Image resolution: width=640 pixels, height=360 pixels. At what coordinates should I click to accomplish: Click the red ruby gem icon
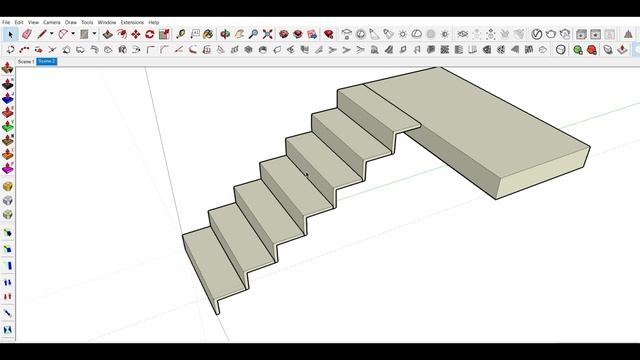coord(329,34)
